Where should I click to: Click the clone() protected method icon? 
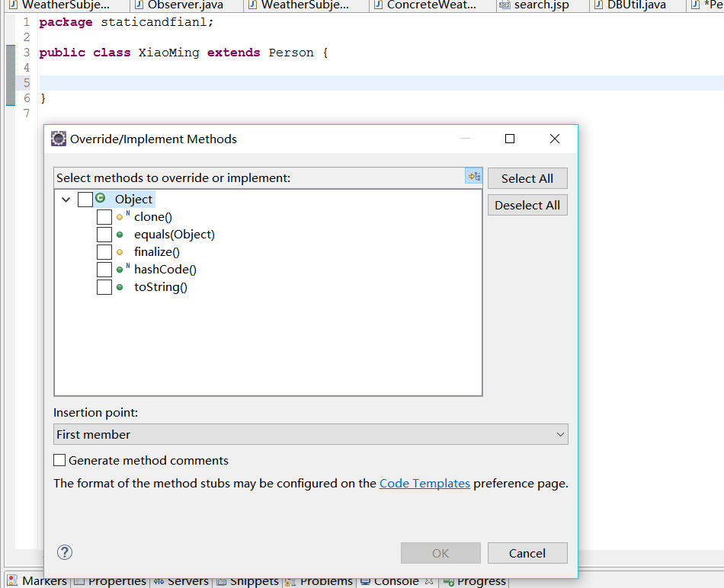(x=120, y=217)
